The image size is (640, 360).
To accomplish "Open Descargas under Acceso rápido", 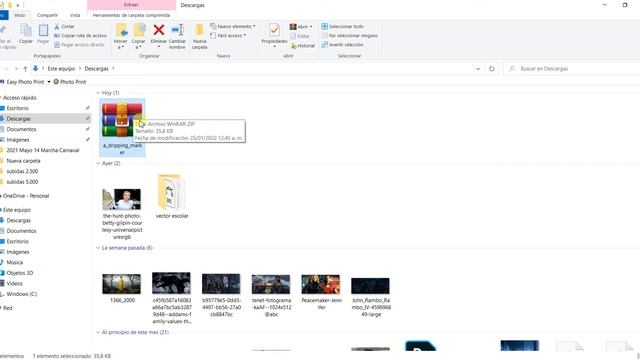I will [x=18, y=119].
